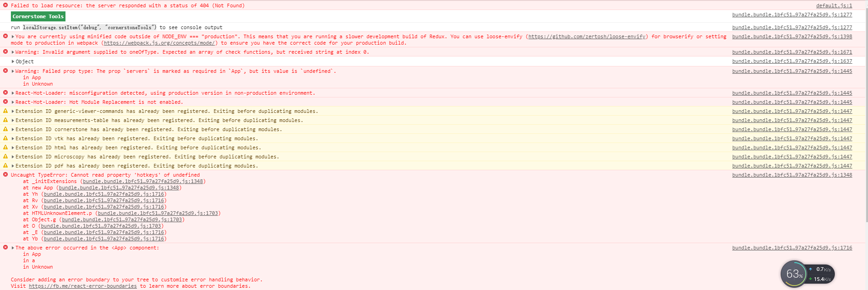Open the github.com/zertosh/loose-envify link
868x290 pixels.
(587, 36)
